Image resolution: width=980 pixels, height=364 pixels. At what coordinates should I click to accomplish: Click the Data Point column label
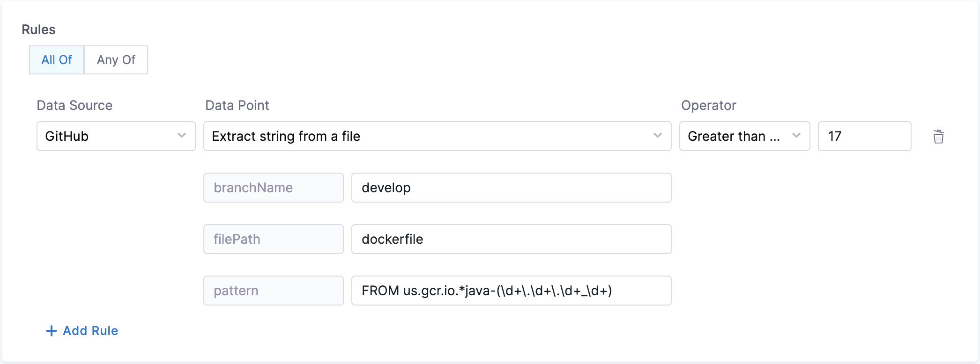(237, 105)
